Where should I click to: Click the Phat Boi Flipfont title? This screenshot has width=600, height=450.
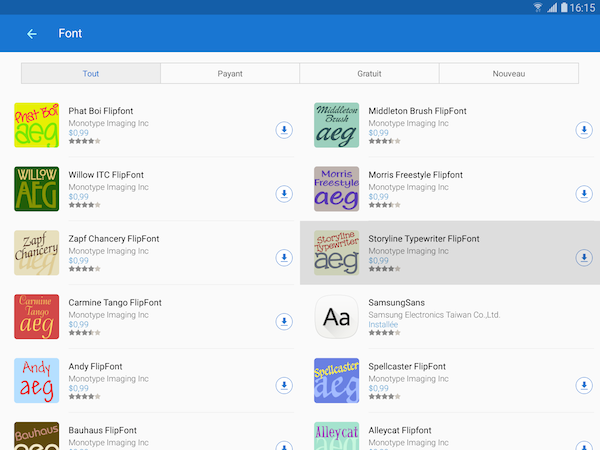coord(101,111)
